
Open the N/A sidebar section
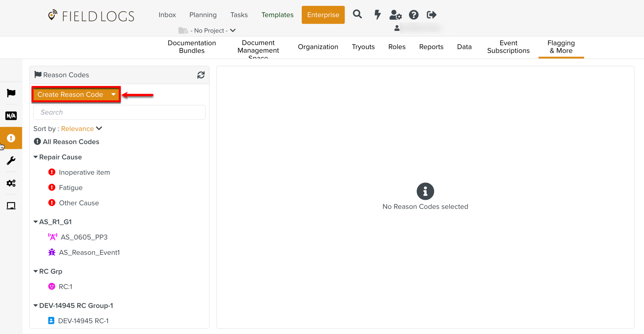[x=11, y=116]
